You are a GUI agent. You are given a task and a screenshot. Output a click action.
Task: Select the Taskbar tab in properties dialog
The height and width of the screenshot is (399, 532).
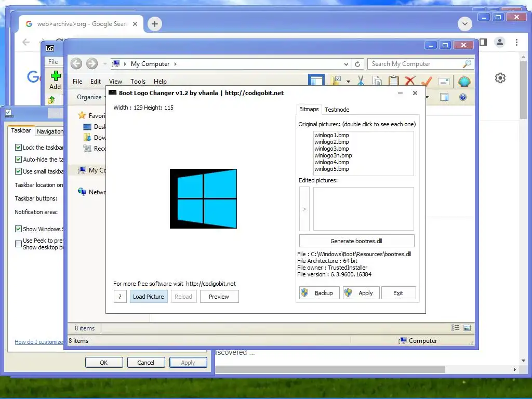click(x=21, y=130)
